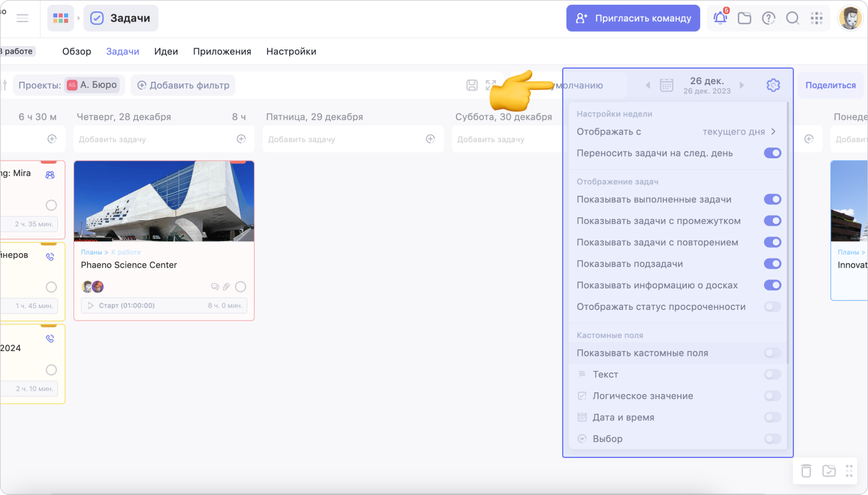
Task: Click Добавить фильтр
Action: (183, 85)
